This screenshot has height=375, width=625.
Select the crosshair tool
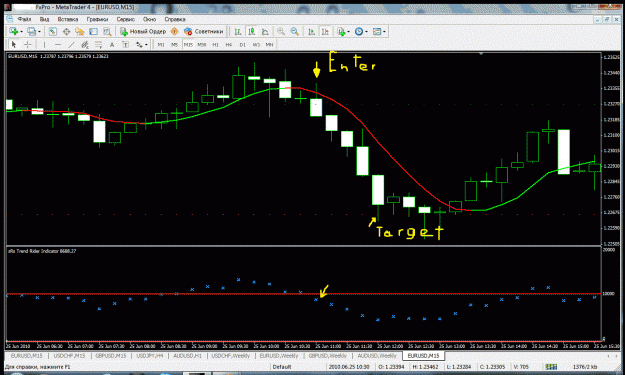pyautogui.click(x=28, y=45)
